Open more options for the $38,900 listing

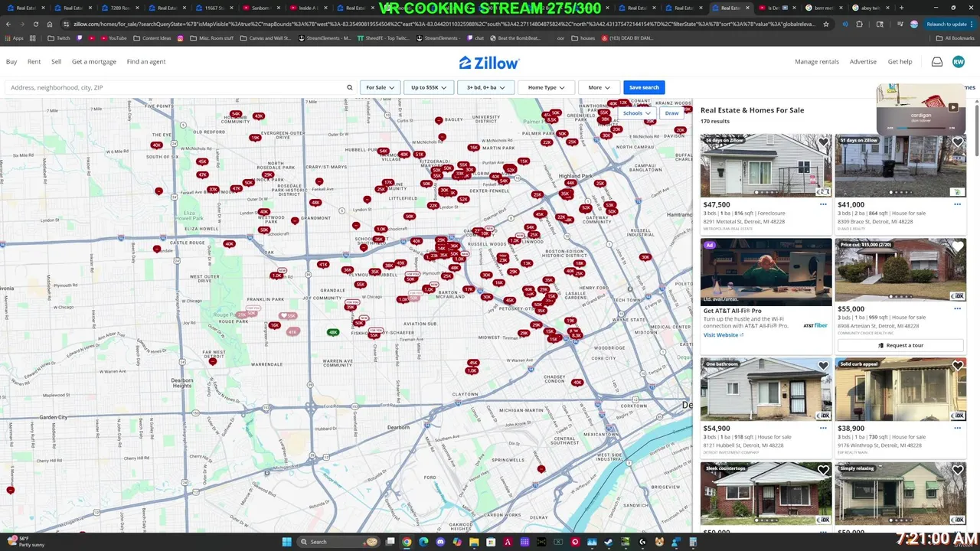pos(957,428)
